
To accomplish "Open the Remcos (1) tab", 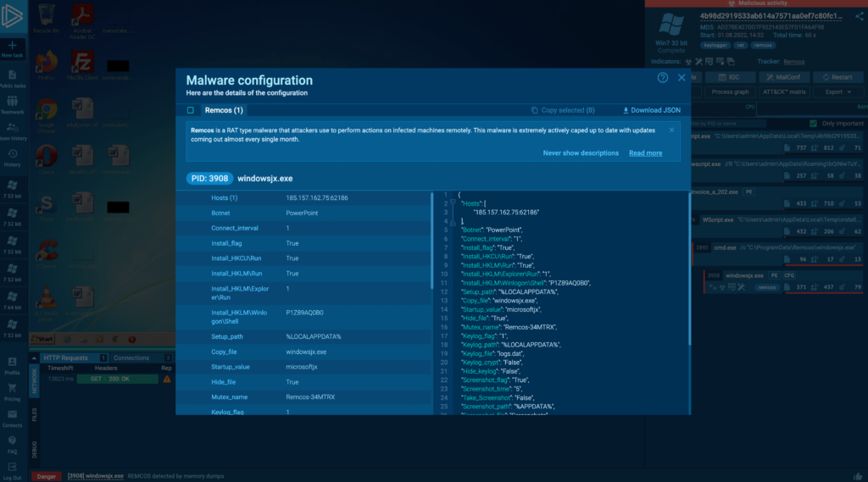I will tap(224, 110).
